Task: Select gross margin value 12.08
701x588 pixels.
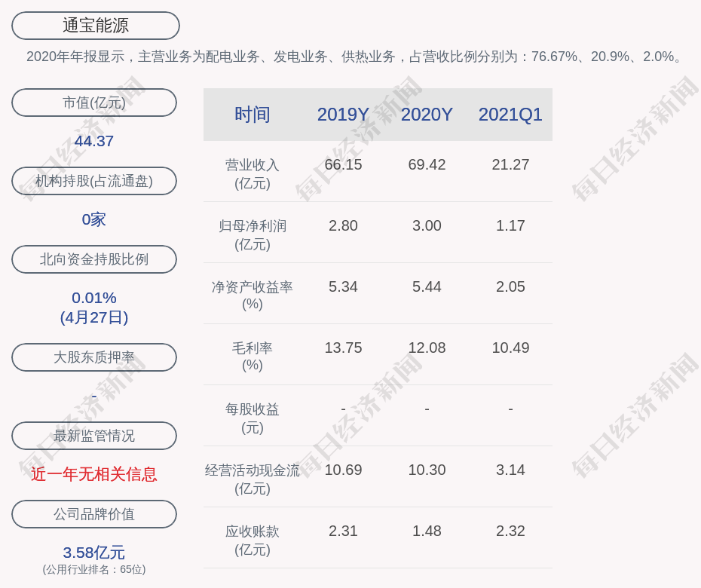Action: click(x=427, y=348)
